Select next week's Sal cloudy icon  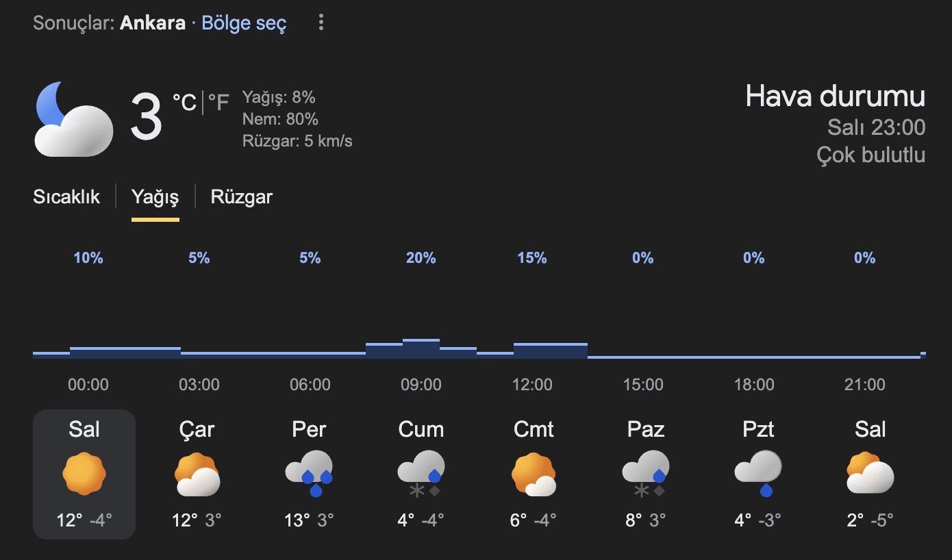pyautogui.click(x=870, y=474)
